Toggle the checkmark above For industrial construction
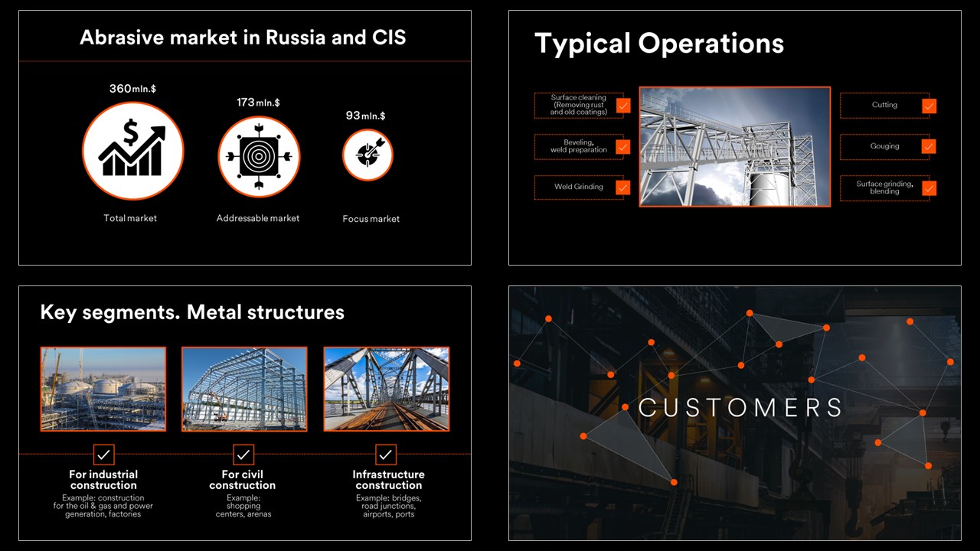The height and width of the screenshot is (551, 980). coord(104,455)
